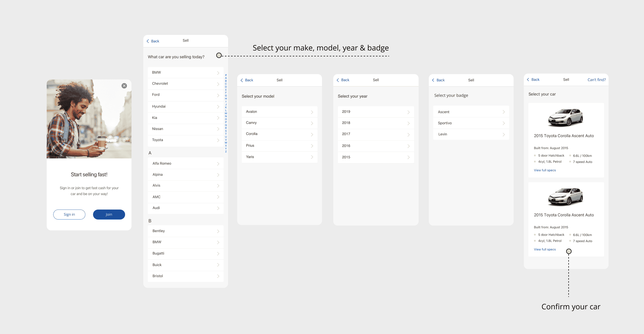Select the Yaris model
644x334 pixels.
click(280, 157)
